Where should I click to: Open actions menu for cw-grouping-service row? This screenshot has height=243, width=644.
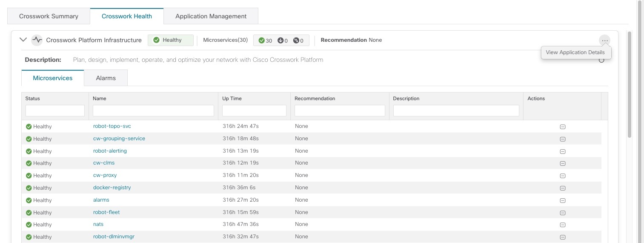pyautogui.click(x=562, y=139)
